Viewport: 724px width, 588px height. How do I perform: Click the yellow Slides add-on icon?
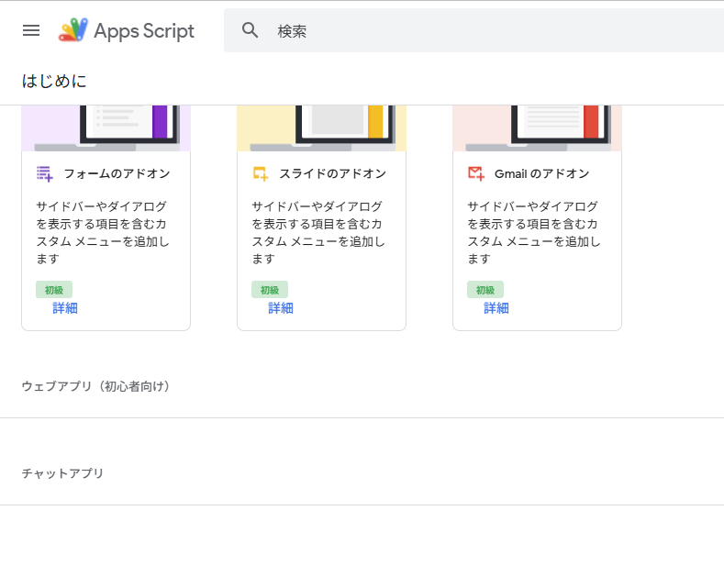260,173
